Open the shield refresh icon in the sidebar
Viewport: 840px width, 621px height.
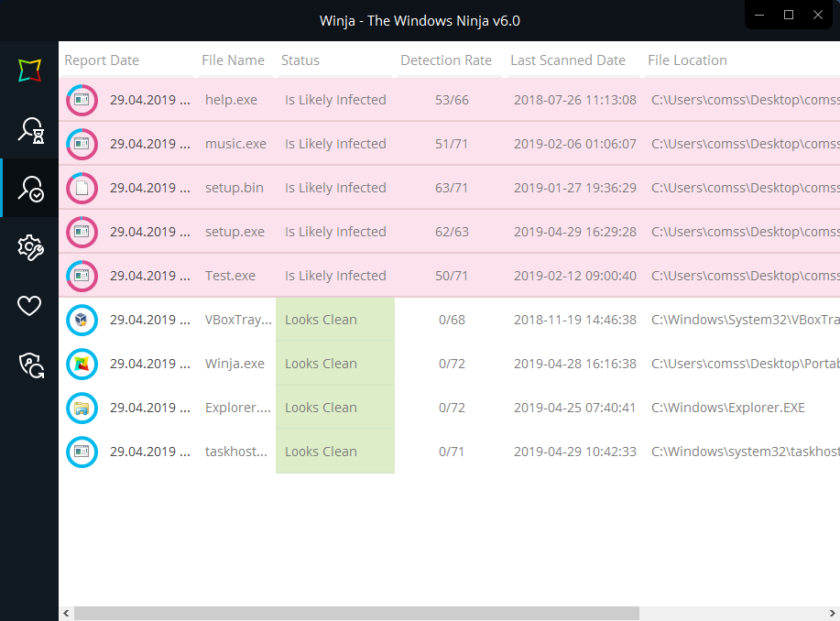coord(31,365)
